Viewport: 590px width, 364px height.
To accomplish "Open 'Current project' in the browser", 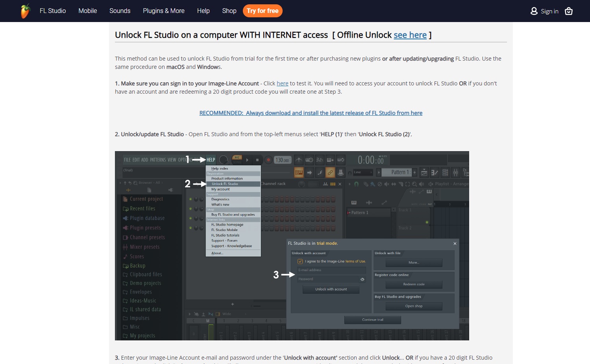I will pos(142,199).
